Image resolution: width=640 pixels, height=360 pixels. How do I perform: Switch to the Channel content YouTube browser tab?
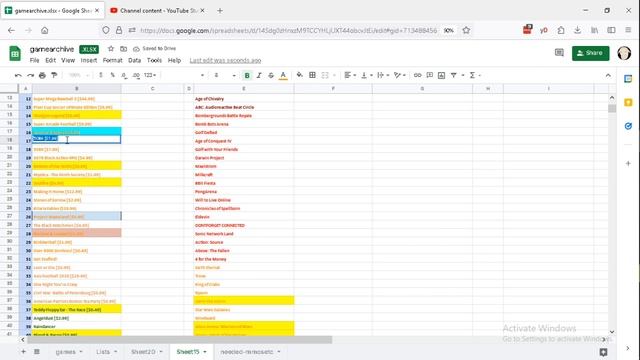(158, 11)
